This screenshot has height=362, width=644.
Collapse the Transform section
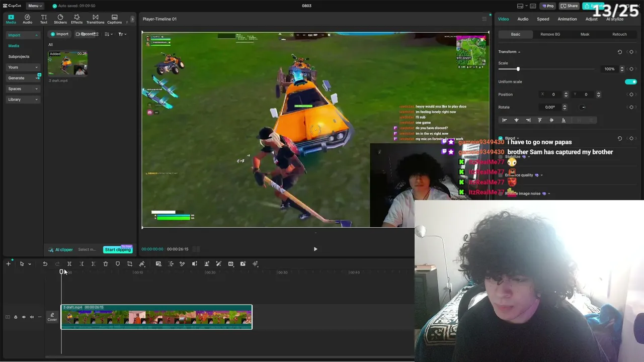519,52
